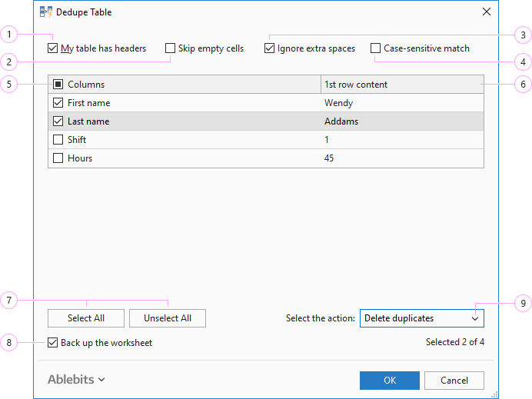This screenshot has height=399, width=532.
Task: Enable Skip empty cells checkbox
Action: pos(171,48)
